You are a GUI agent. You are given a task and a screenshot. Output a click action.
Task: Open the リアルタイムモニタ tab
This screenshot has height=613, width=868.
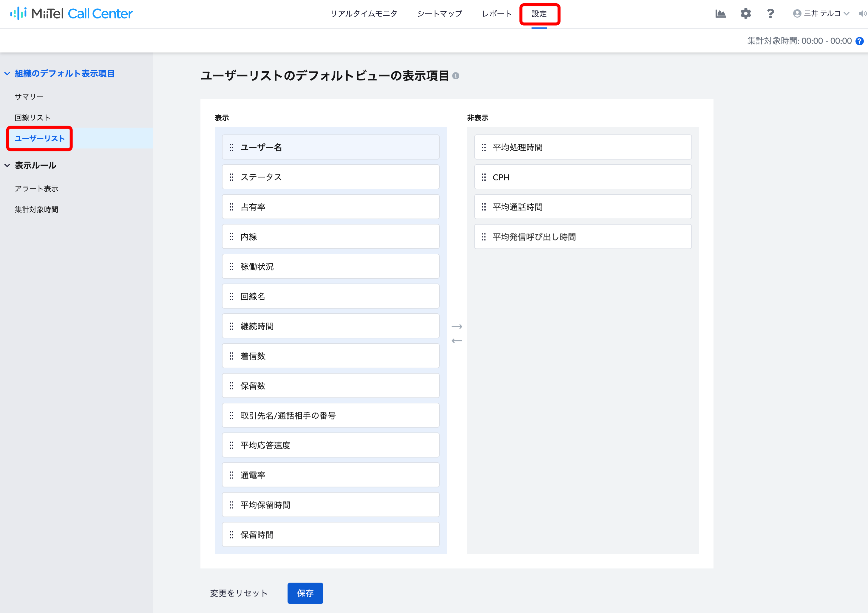point(364,14)
